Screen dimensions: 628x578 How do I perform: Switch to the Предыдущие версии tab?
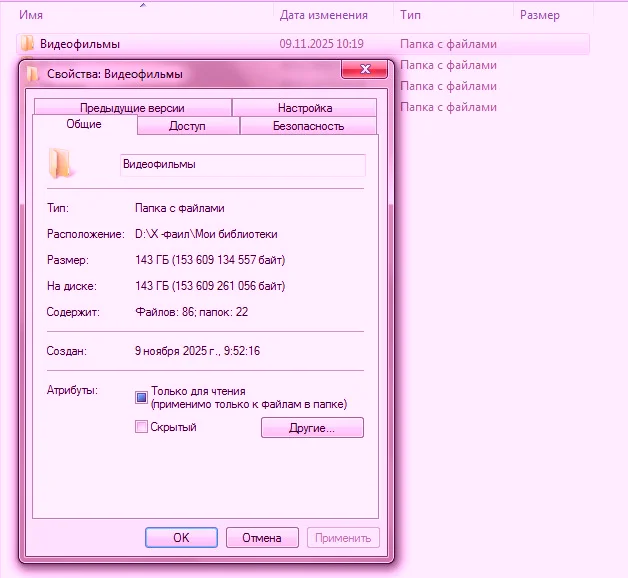133,108
